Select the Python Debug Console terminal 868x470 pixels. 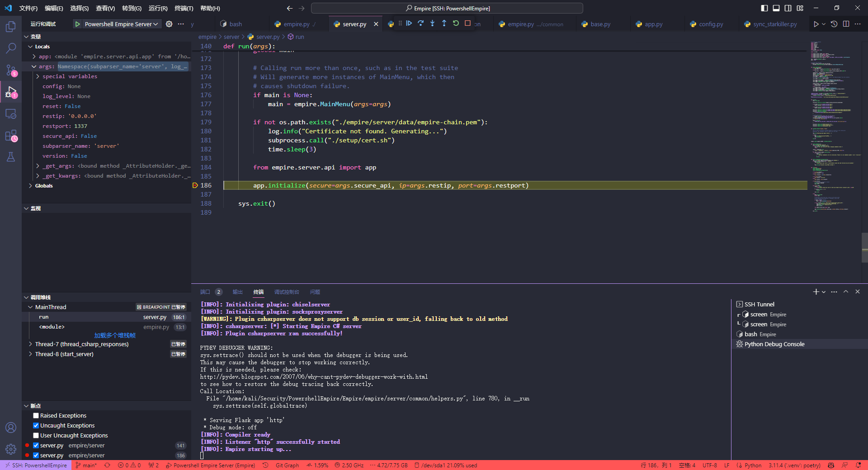(x=799, y=344)
